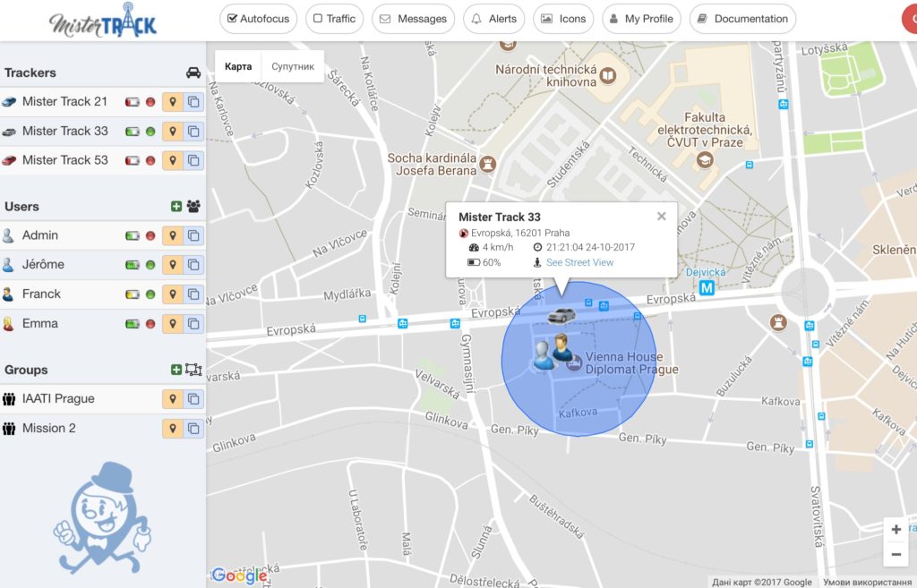Image resolution: width=917 pixels, height=588 pixels.
Task: Click the Google logo on the map
Action: pyautogui.click(x=240, y=575)
